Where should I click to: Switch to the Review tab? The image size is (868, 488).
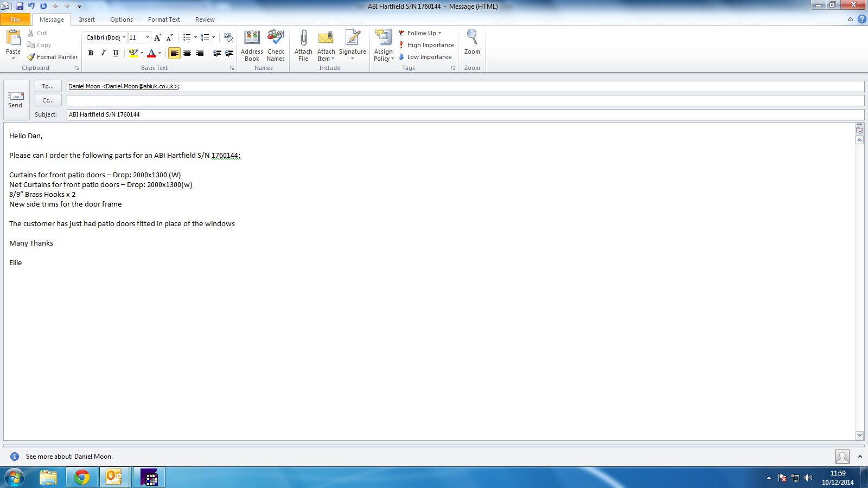click(x=205, y=20)
